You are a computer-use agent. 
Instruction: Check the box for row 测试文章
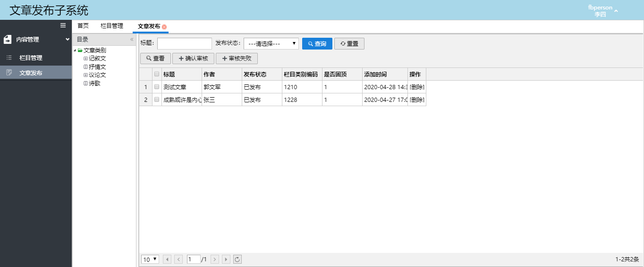[x=157, y=87]
